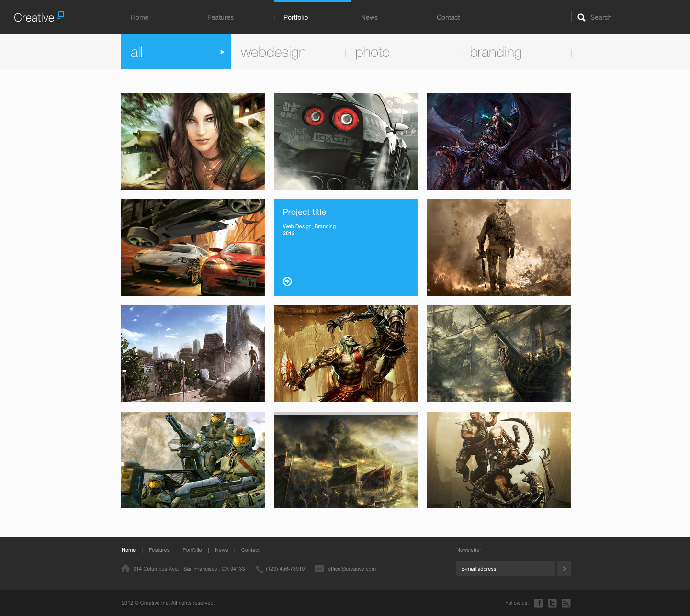Click the 2012 year on the project tile

click(289, 233)
